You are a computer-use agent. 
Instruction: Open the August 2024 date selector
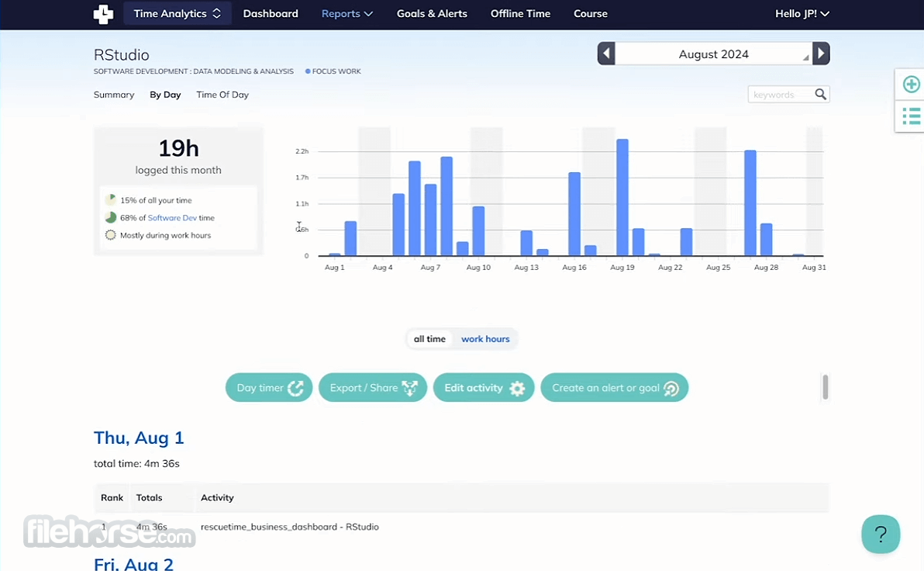tap(714, 54)
